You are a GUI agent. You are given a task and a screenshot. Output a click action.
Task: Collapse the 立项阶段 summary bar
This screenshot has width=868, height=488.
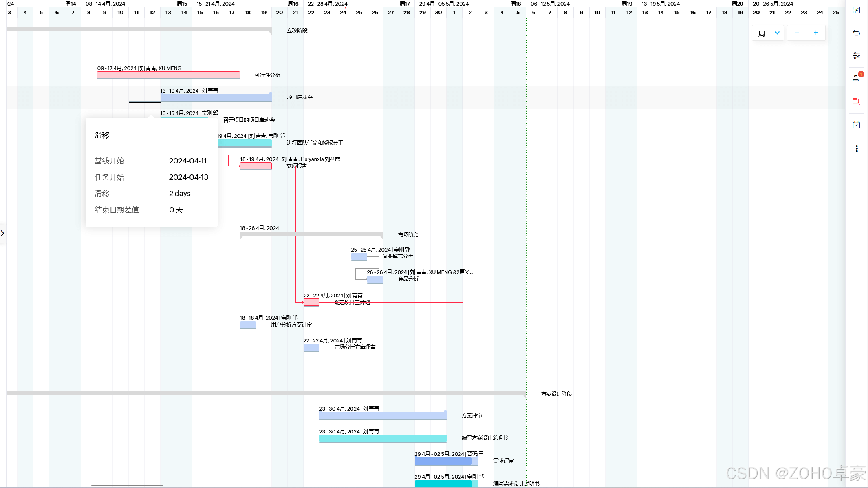[x=139, y=29]
